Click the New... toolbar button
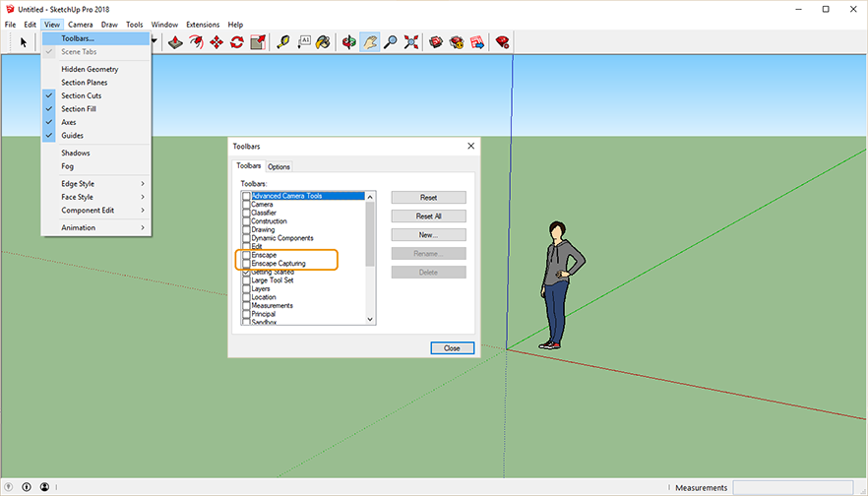The width and height of the screenshot is (868, 496). coord(428,234)
